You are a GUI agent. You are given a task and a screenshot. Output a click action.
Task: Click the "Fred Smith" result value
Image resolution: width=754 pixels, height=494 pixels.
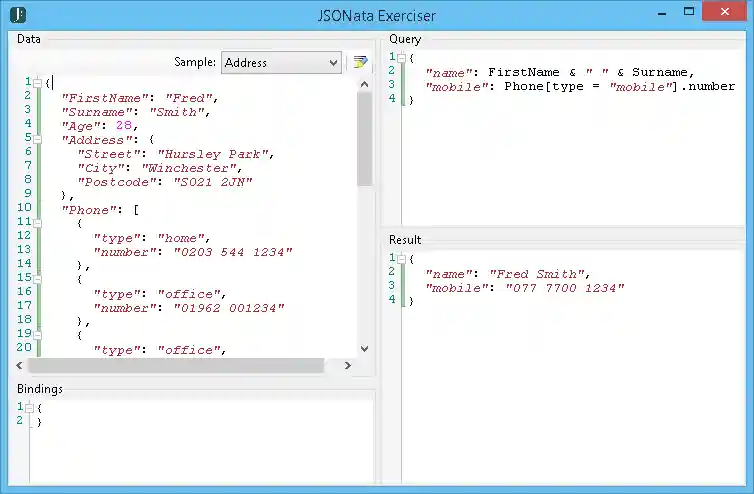click(537, 274)
